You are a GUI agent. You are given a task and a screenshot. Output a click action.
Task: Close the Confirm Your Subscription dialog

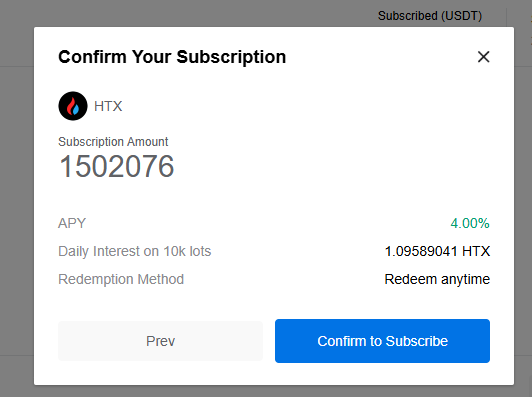coord(483,57)
